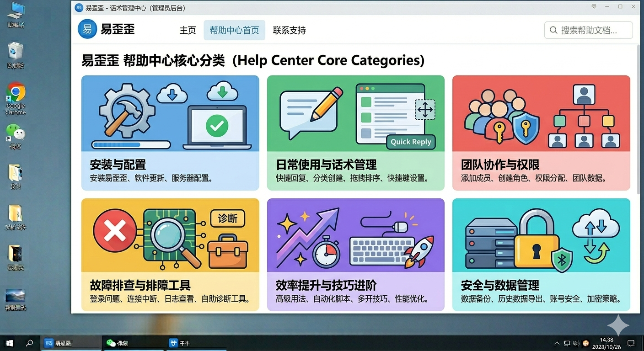Click the 搜索帮助文档 search field
Screen dimensions: 644x351
(588, 30)
